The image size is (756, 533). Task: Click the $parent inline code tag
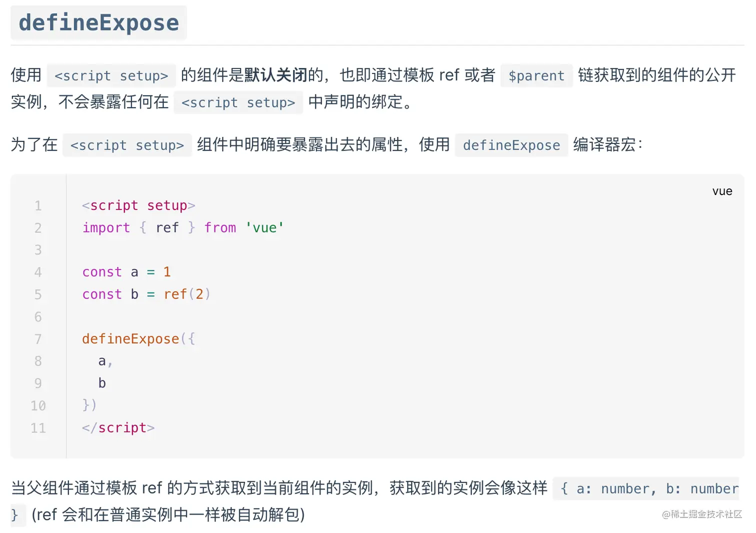click(536, 75)
